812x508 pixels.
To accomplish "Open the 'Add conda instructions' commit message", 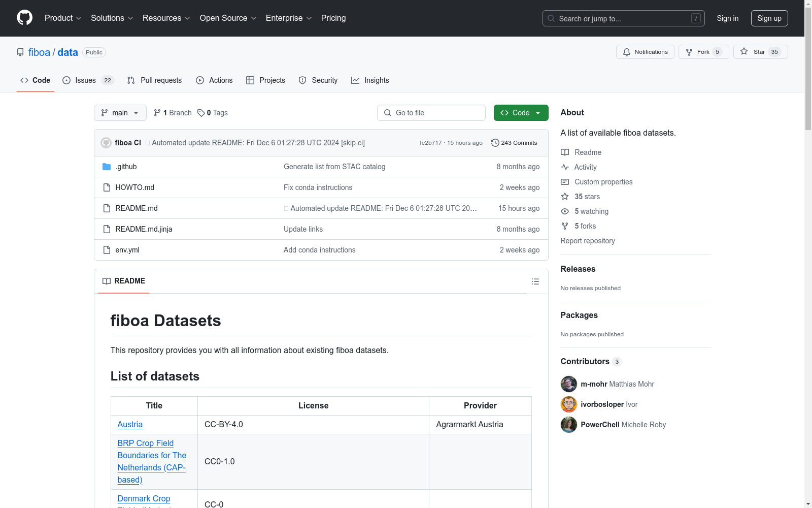I will [320, 250].
